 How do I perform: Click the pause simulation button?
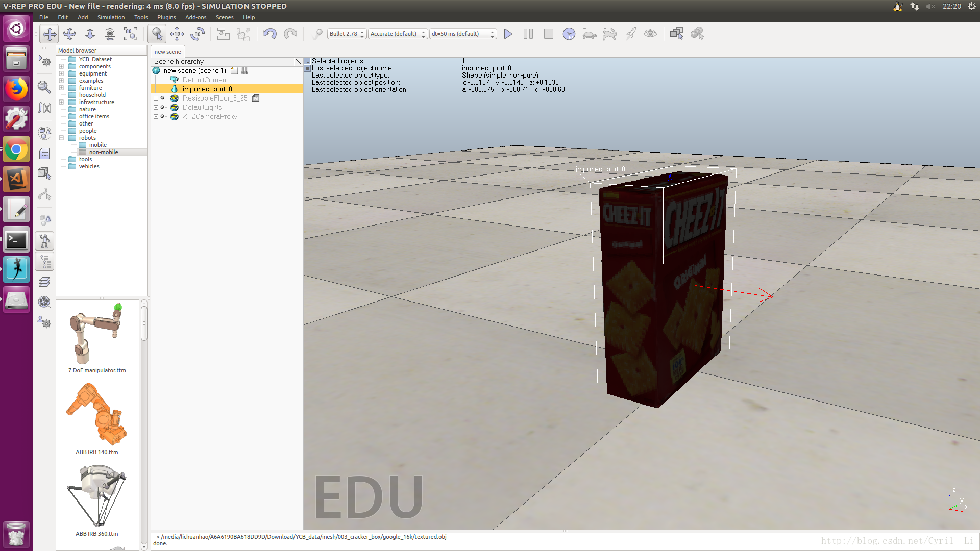[x=528, y=34]
